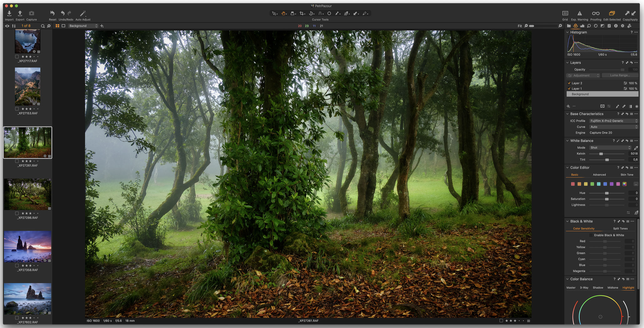Click the red color swatch in Color Editor
This screenshot has height=328, width=644.
pyautogui.click(x=573, y=184)
